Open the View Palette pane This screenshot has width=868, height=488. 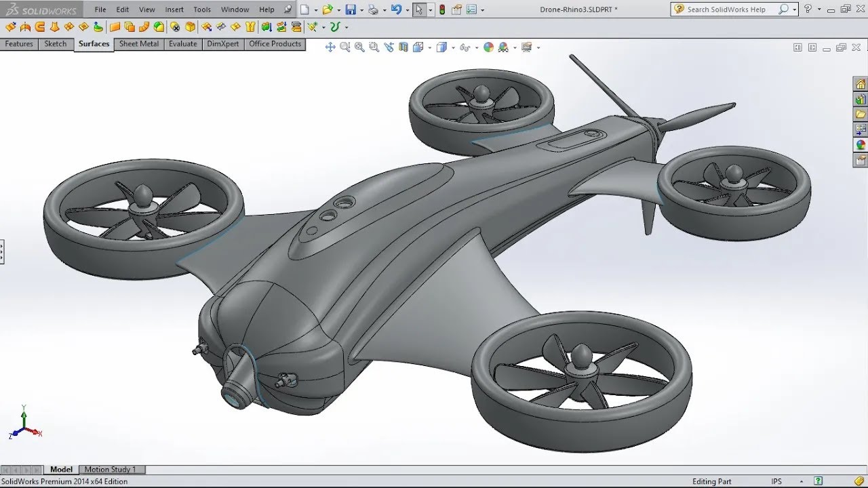861,129
